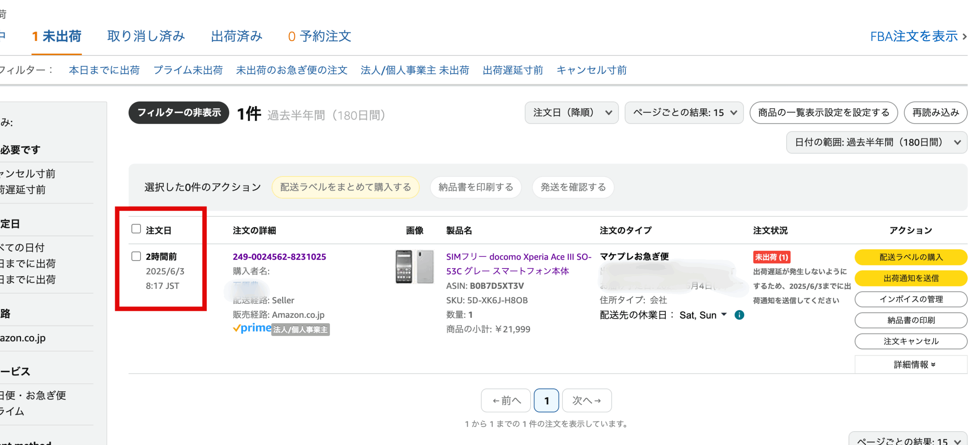Check the order row checkbox beside 2時間前
This screenshot has height=445, width=980.
(x=136, y=256)
